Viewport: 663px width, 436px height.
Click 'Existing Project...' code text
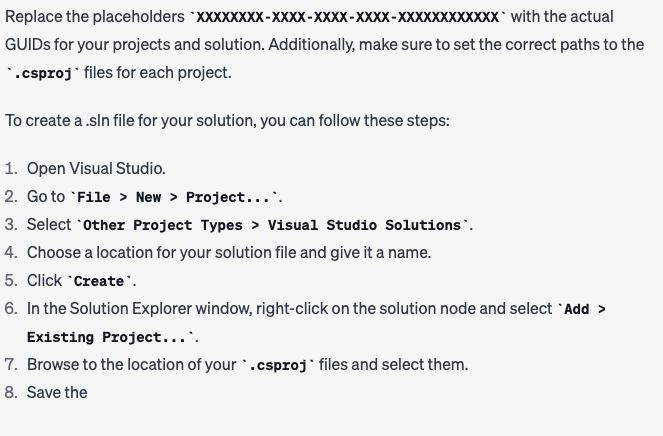click(110, 337)
